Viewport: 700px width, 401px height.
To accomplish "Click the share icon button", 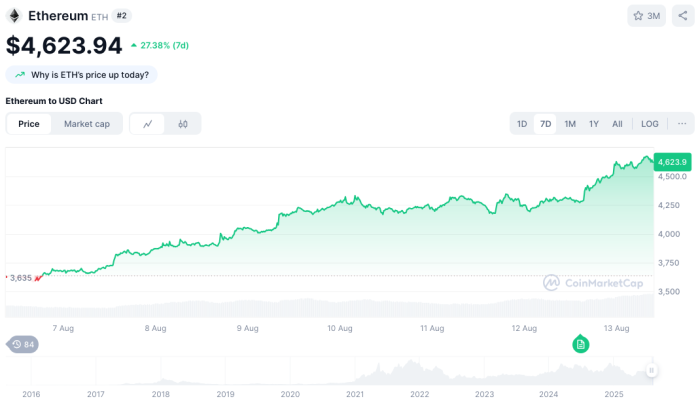I will click(682, 16).
